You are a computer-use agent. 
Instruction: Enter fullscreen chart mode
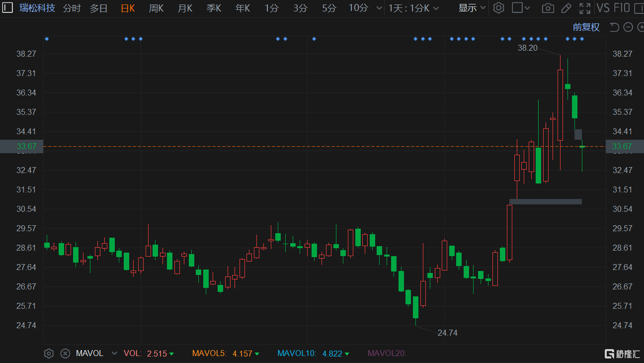pos(585,8)
